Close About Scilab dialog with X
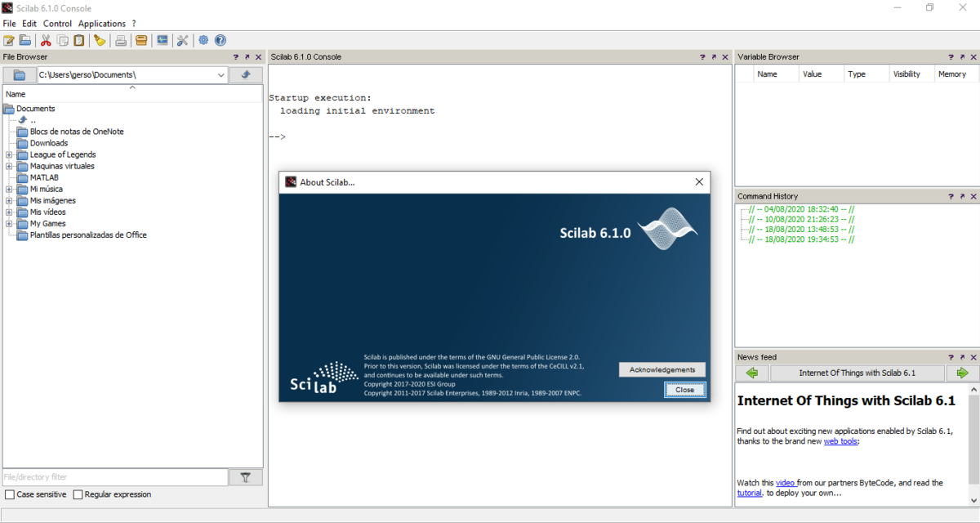This screenshot has height=523, width=980. (699, 182)
